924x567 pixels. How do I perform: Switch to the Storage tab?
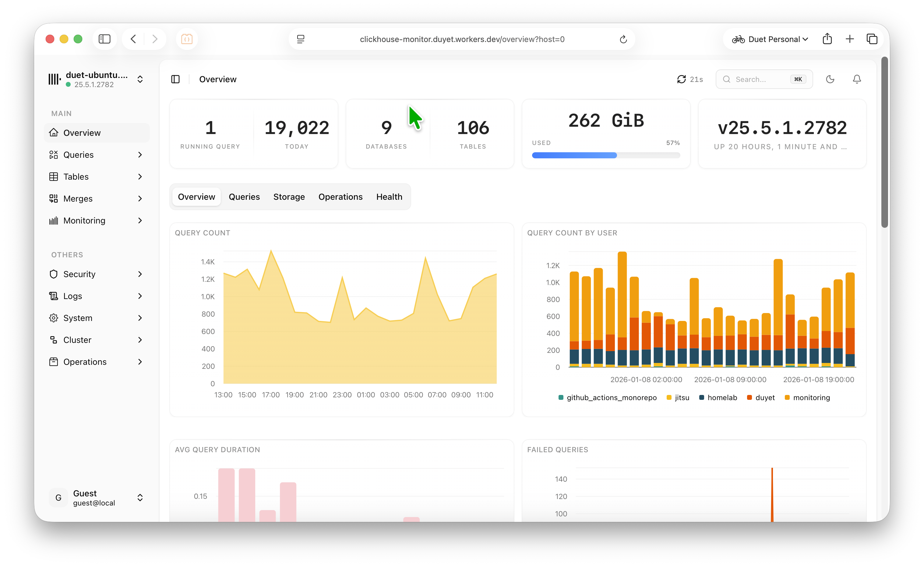(289, 197)
